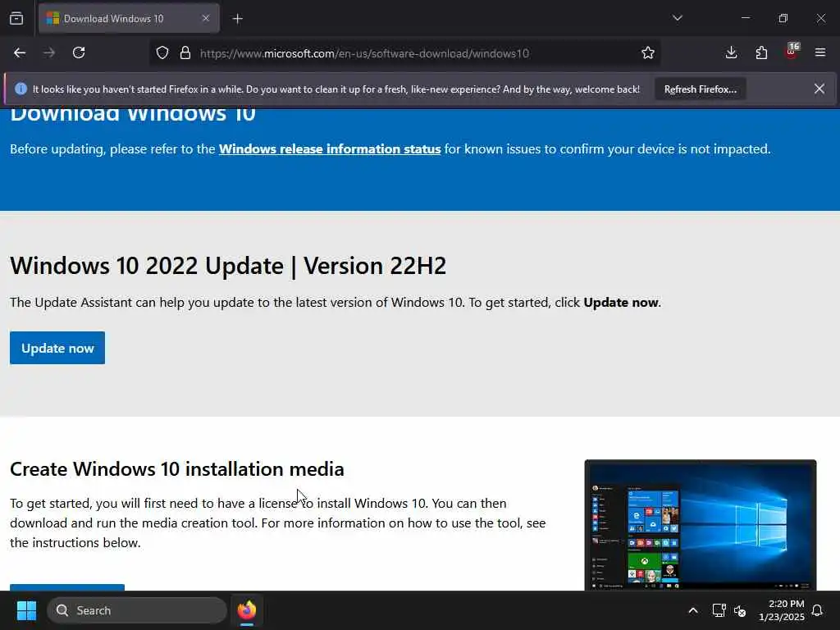Click the Windows 10 2022 Update heading
The height and width of the screenshot is (630, 840).
point(228,266)
